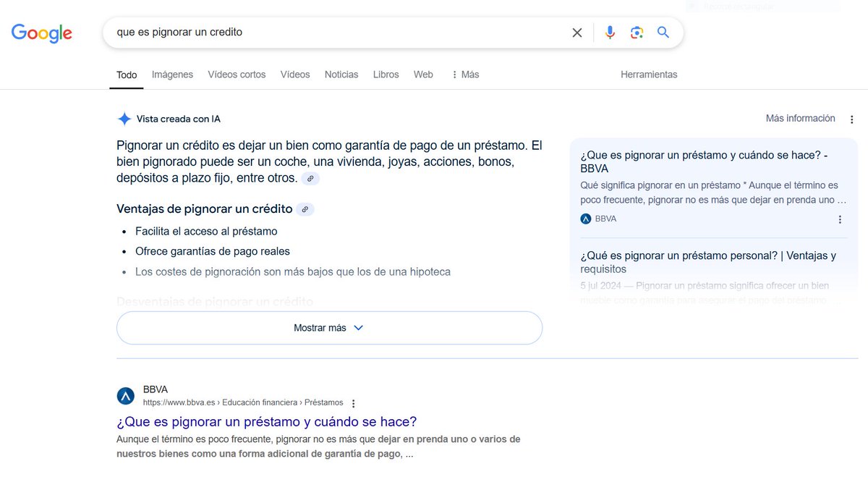868x477 pixels.
Task: Click the magnifier icon to search
Action: 663,33
